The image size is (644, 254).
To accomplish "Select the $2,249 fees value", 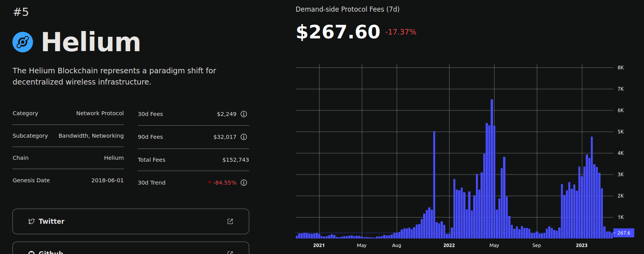I will click(x=227, y=114).
